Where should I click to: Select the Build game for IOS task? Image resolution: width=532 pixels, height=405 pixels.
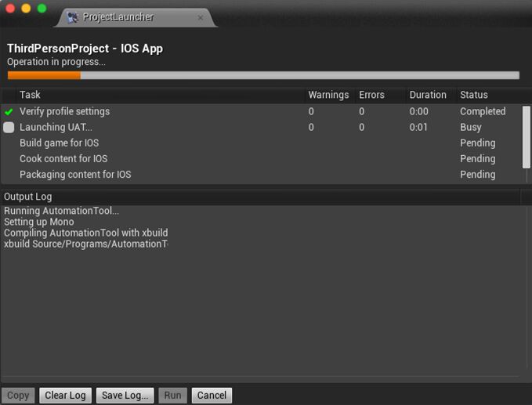click(261, 143)
